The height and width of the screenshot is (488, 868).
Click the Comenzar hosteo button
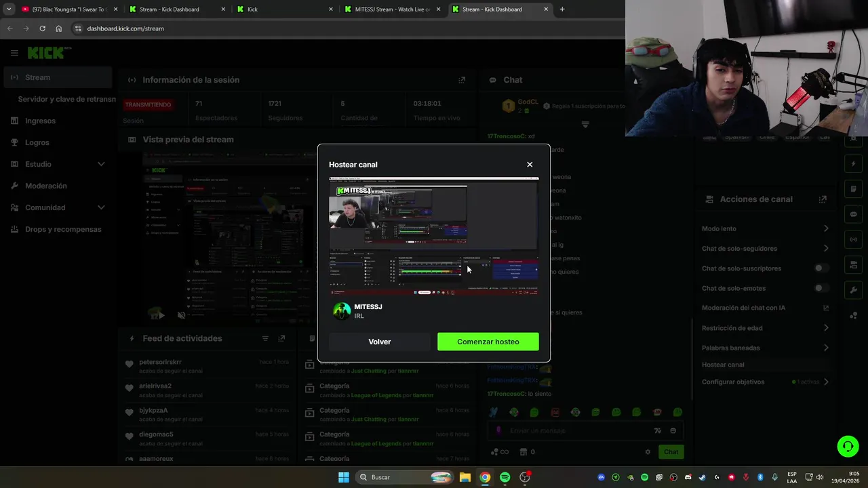click(x=488, y=342)
